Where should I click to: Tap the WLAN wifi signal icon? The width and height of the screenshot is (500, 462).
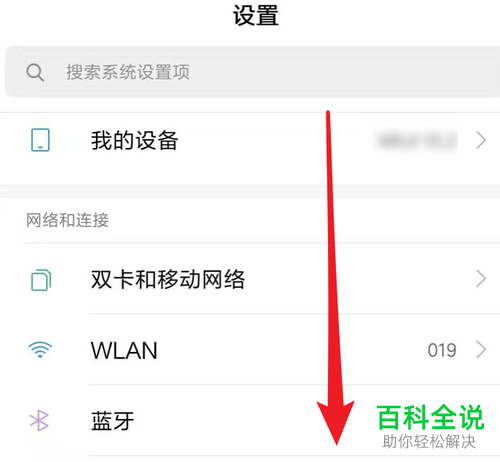(x=40, y=350)
